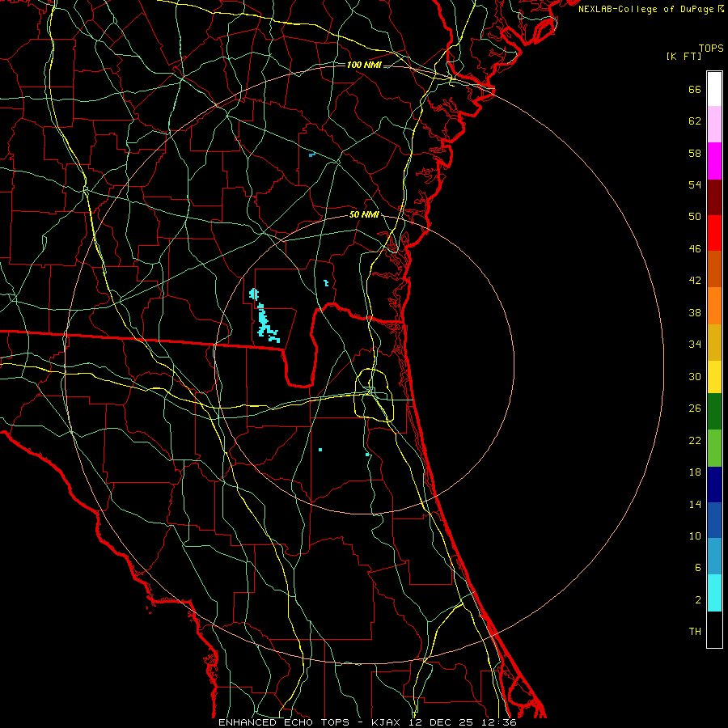Click the legend value "26"
The image size is (728, 728).
click(695, 408)
